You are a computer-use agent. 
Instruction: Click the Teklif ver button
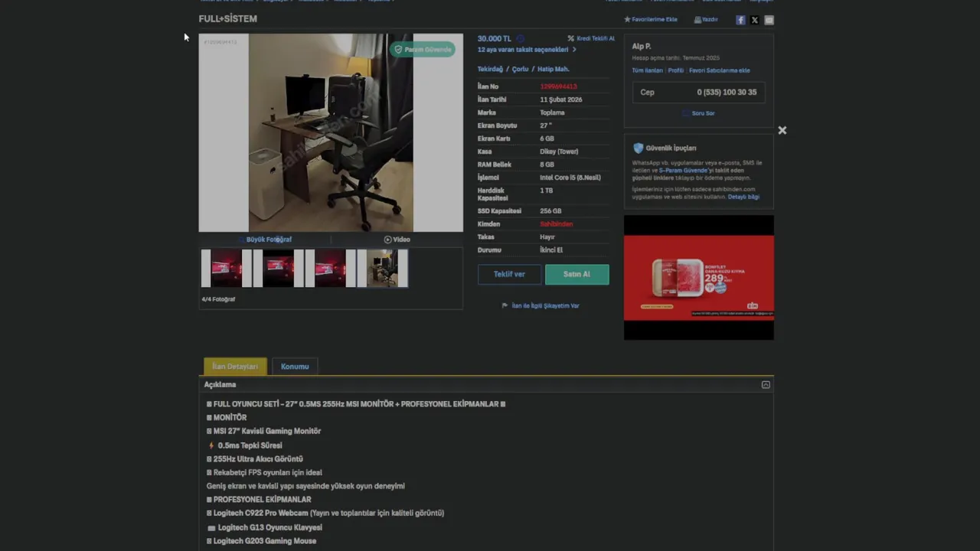pos(509,274)
